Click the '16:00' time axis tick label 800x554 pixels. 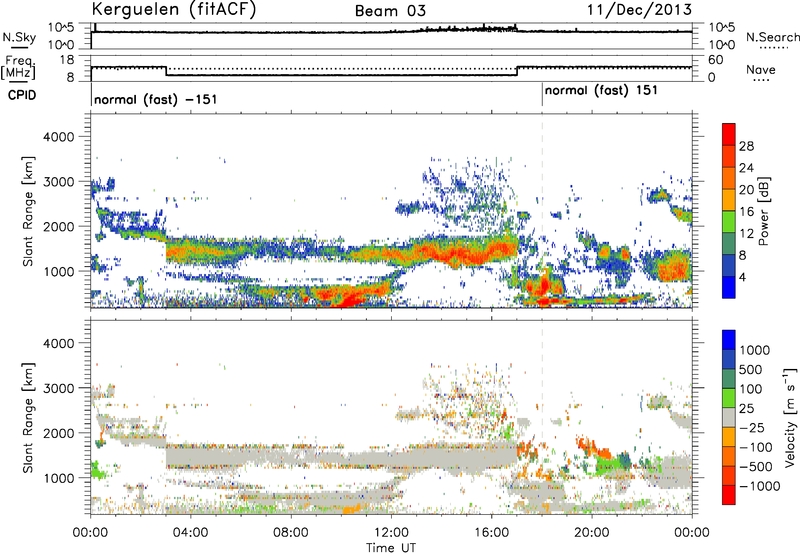(491, 533)
